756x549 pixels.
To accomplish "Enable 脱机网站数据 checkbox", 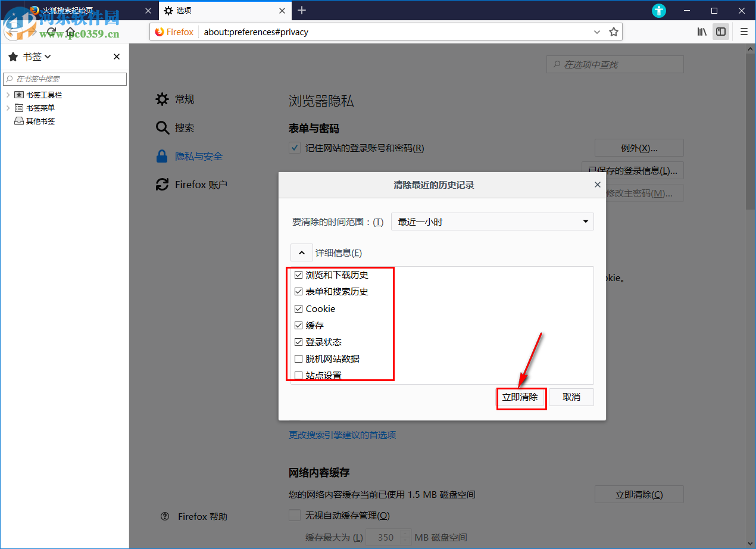I will [298, 358].
